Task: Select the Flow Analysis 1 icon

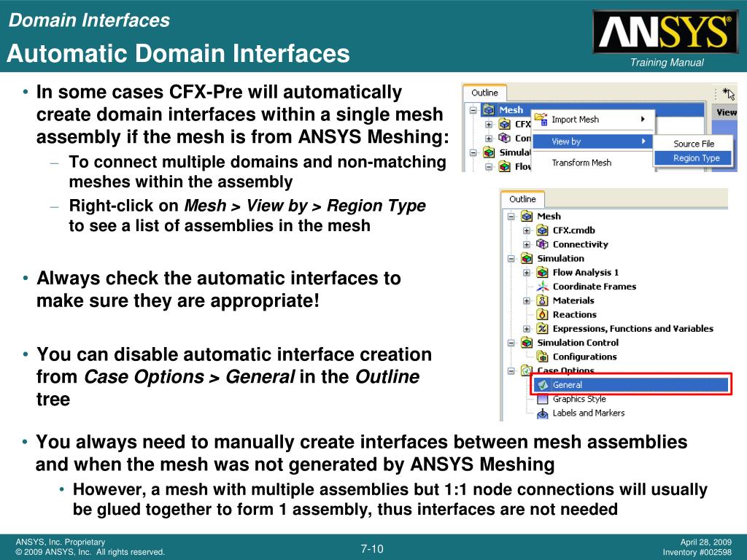Action: 542,273
